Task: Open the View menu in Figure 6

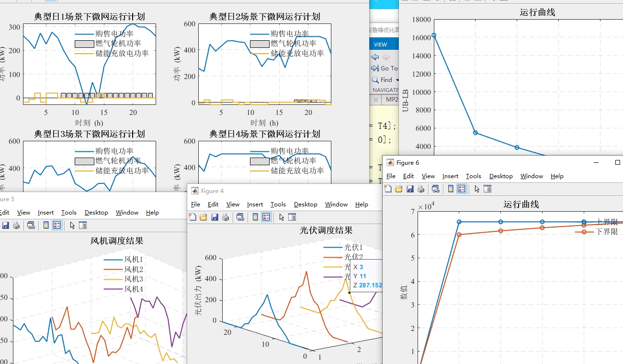Action: point(428,176)
